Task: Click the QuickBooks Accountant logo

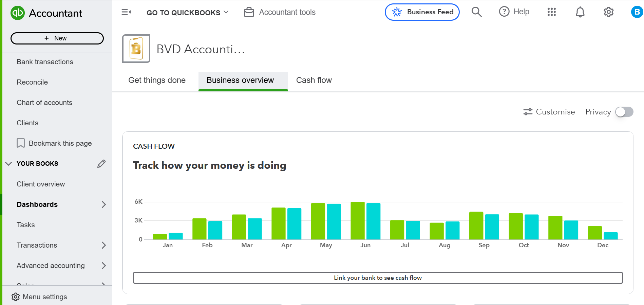Action: click(46, 13)
